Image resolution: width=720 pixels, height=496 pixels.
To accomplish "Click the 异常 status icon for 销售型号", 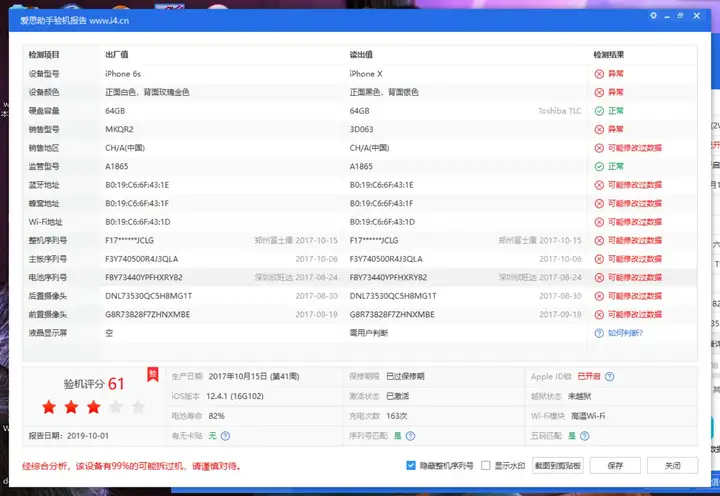I will pyautogui.click(x=599, y=130).
